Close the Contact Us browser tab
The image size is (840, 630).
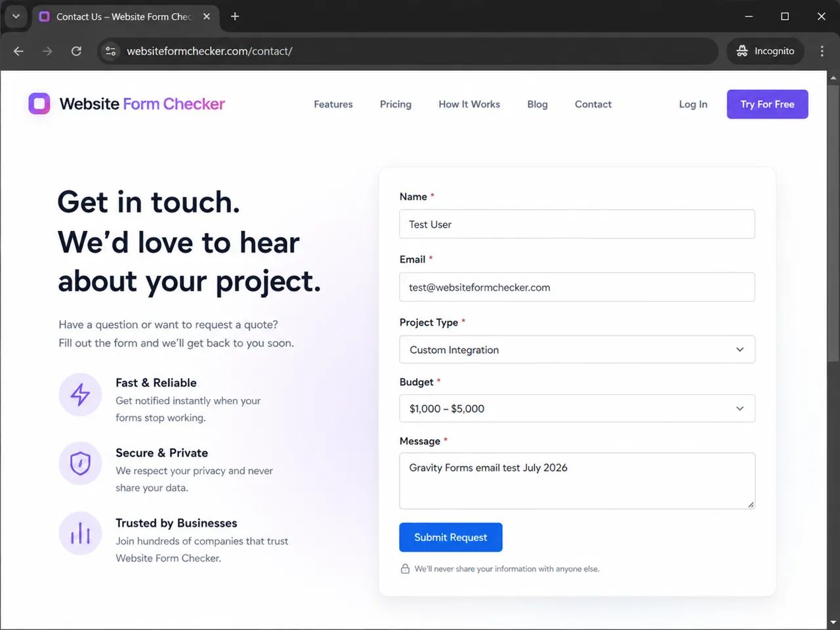207,16
